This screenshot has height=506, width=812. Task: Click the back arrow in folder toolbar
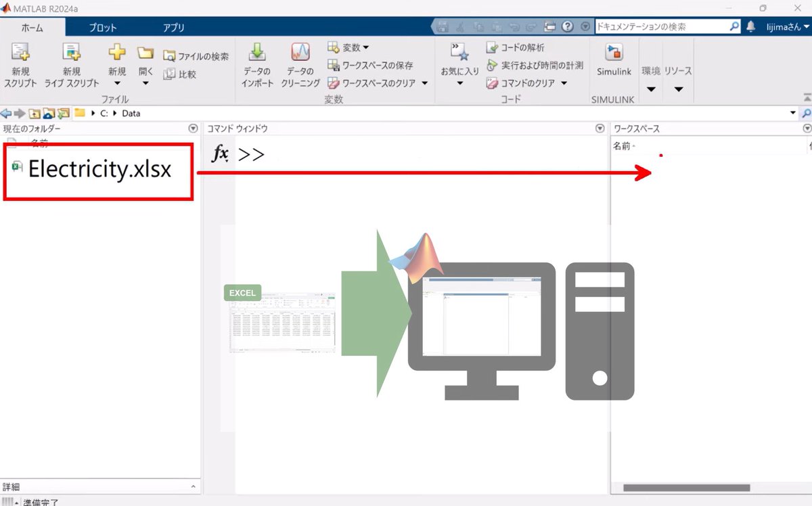coord(6,113)
